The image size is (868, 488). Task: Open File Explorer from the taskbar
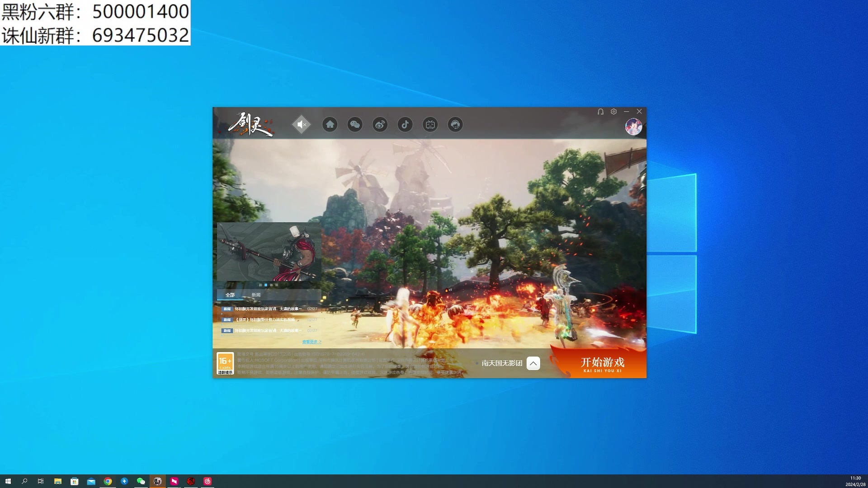click(x=58, y=481)
